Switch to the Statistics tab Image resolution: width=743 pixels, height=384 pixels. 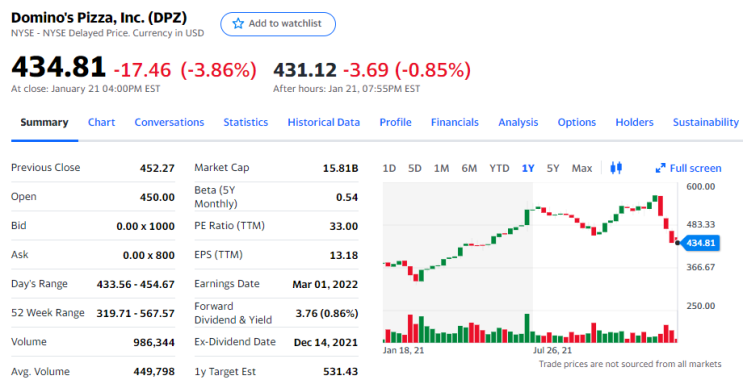click(x=245, y=122)
